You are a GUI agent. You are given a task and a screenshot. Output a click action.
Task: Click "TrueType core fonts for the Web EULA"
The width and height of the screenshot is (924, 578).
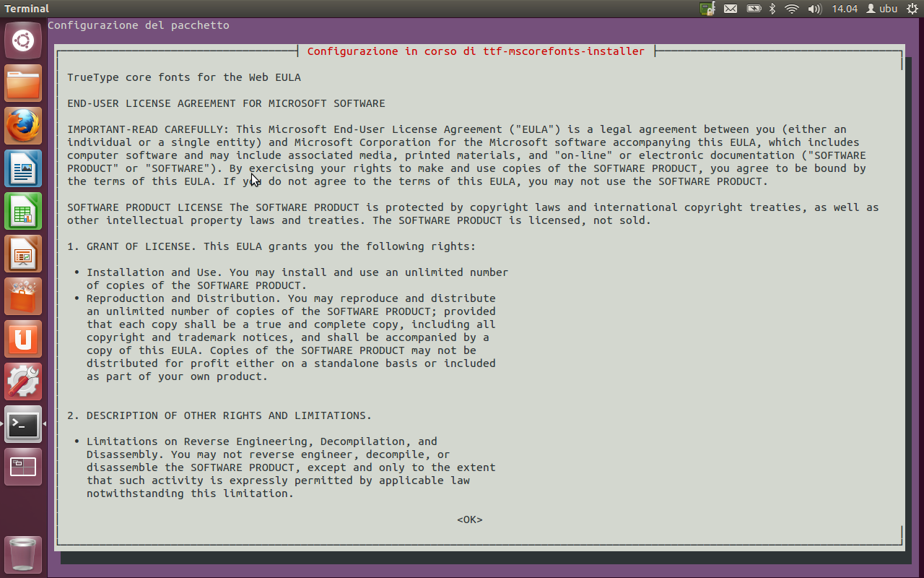(184, 77)
